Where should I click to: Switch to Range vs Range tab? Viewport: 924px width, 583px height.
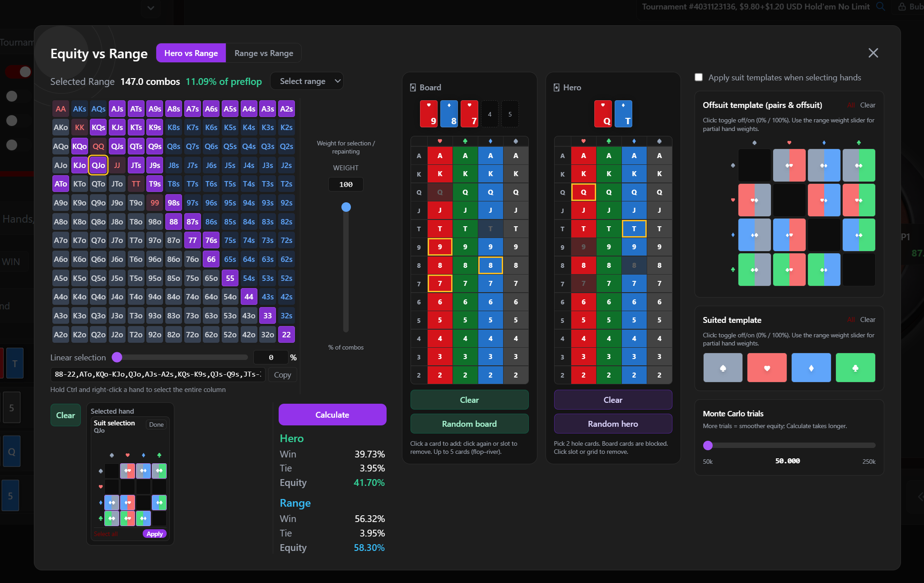click(264, 53)
